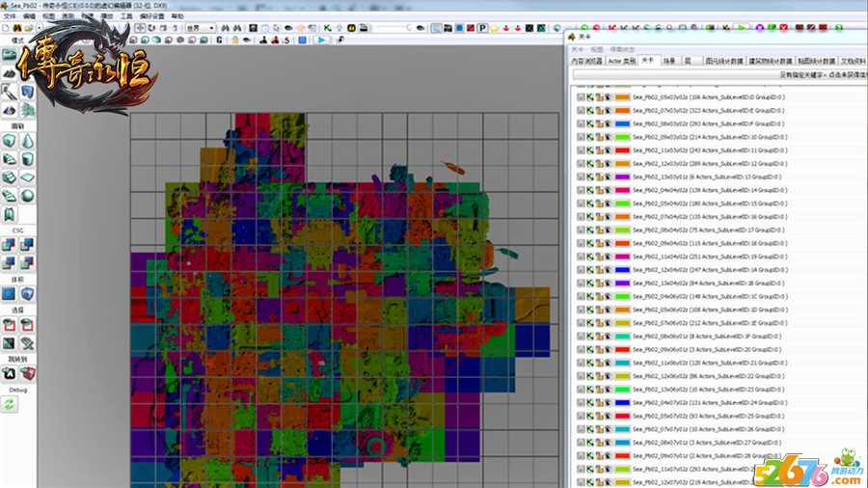Click the Add Volume icon
This screenshot has width=868, height=488.
[x=27, y=294]
